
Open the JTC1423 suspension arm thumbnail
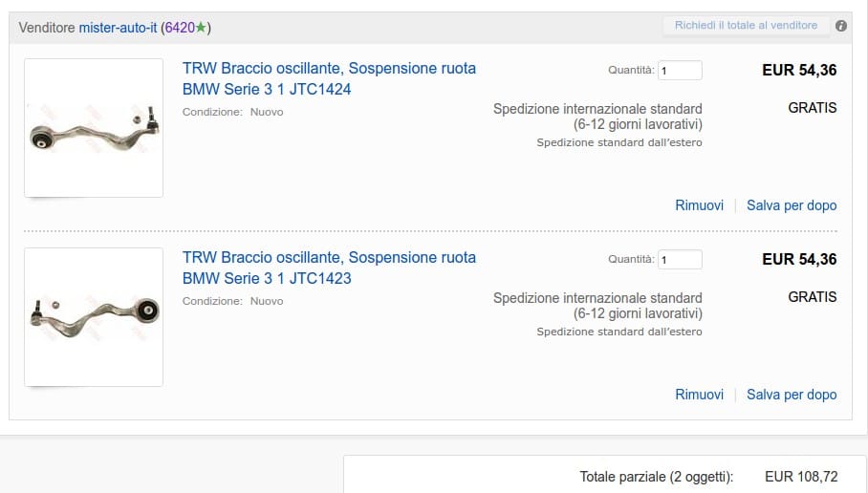pyautogui.click(x=94, y=317)
